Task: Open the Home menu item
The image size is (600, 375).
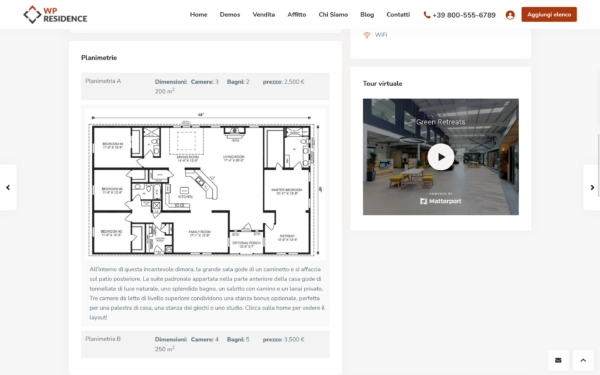Action: tap(198, 15)
